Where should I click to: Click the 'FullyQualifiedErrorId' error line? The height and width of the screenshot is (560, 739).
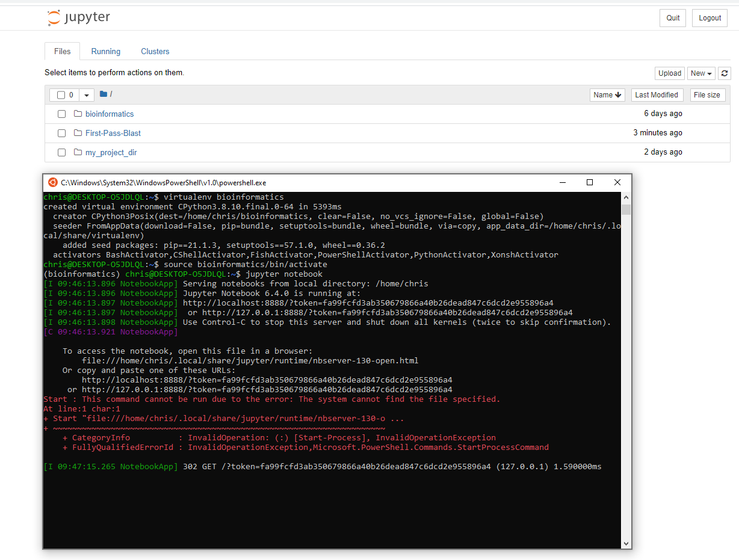tap(306, 448)
